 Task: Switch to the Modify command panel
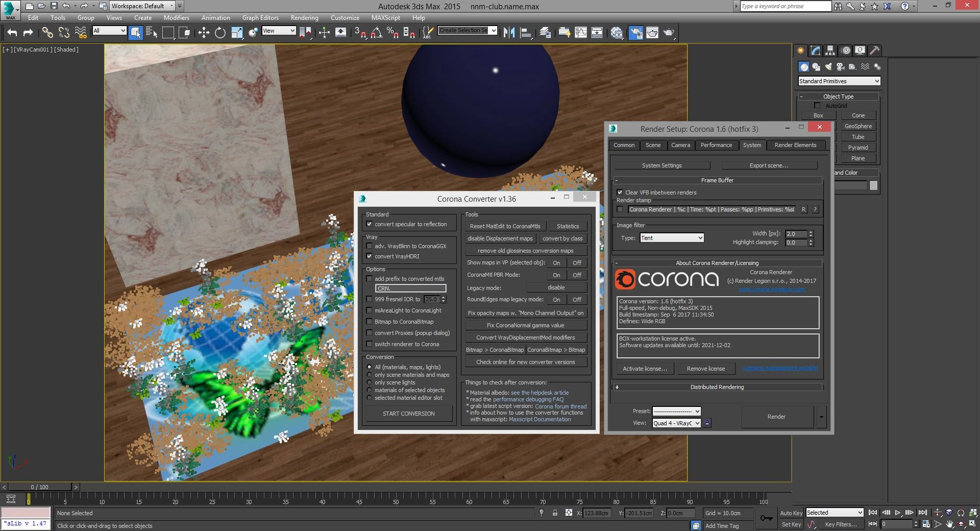(x=816, y=51)
